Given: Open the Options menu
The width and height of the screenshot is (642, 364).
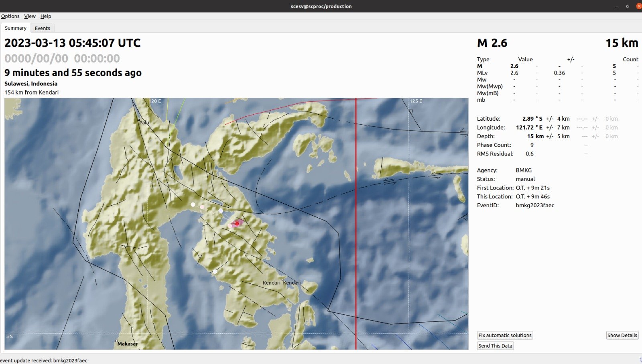Looking at the screenshot, I should coord(10,16).
